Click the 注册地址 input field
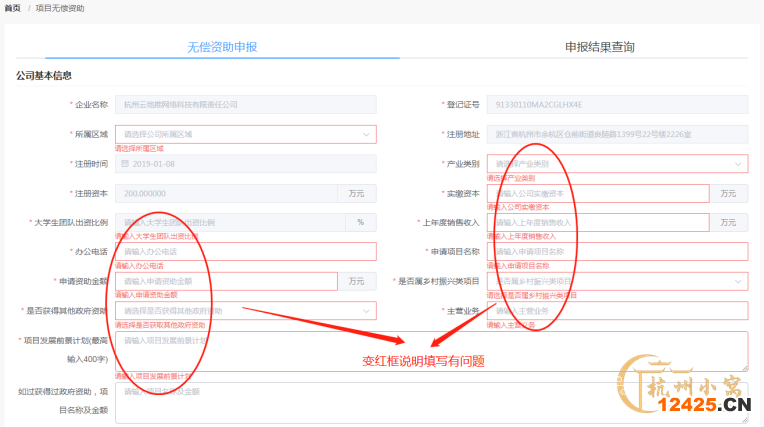The image size is (764, 427). (616, 134)
